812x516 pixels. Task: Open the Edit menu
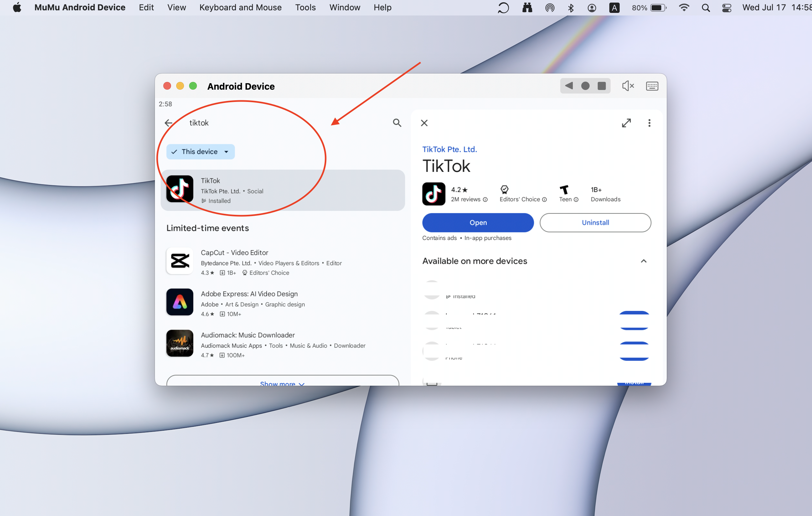[x=146, y=7]
